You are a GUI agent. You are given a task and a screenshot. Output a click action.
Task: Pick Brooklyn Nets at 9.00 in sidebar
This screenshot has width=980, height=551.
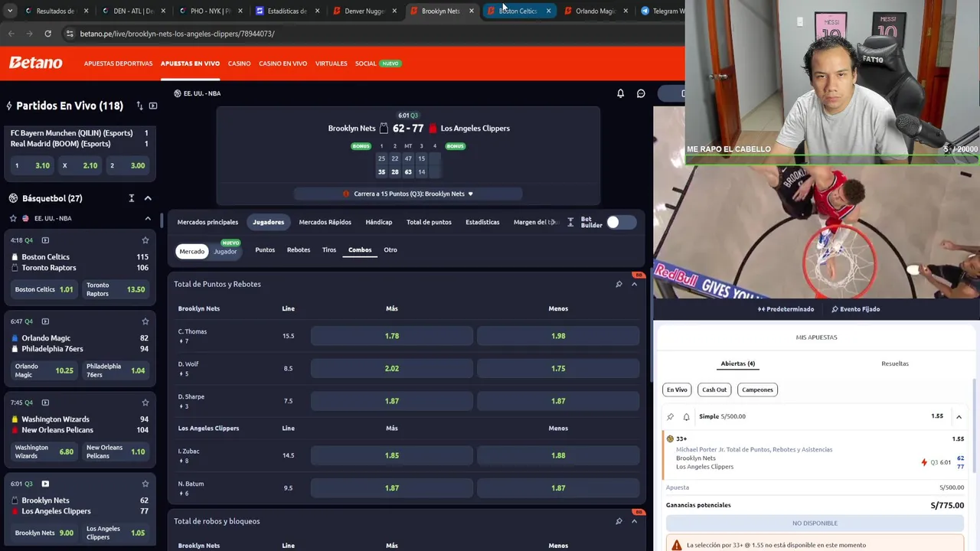tap(45, 533)
